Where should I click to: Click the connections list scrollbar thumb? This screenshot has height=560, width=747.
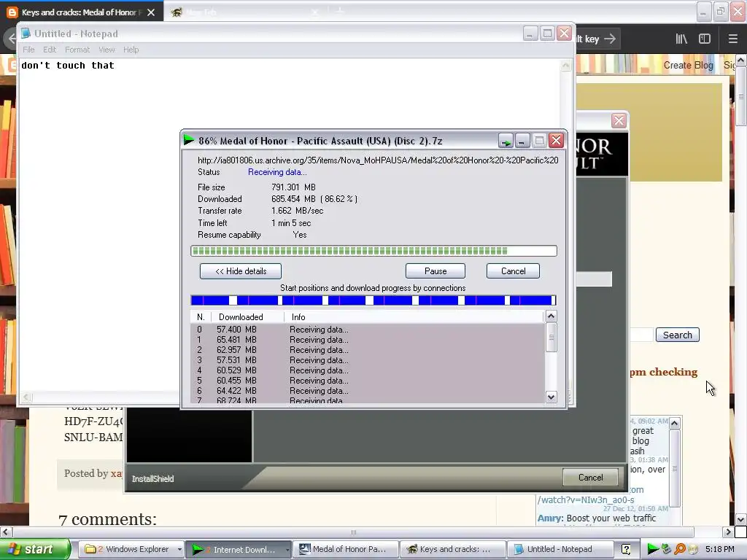tap(551, 337)
